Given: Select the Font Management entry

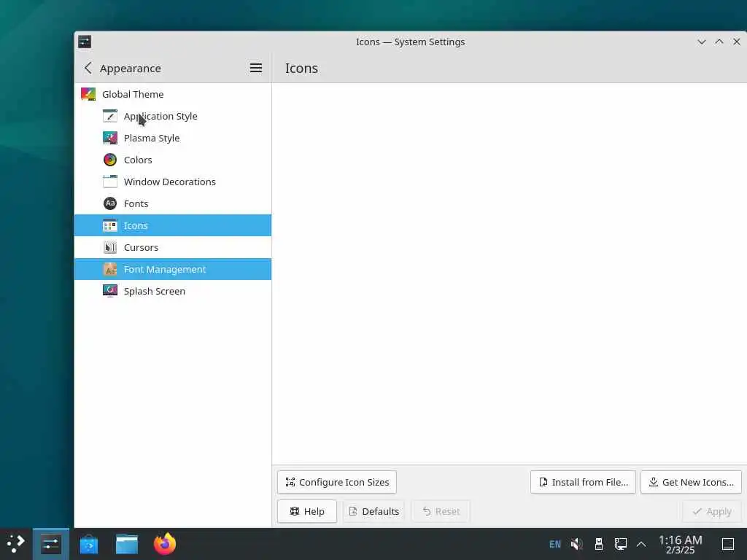Looking at the screenshot, I should 172,270.
